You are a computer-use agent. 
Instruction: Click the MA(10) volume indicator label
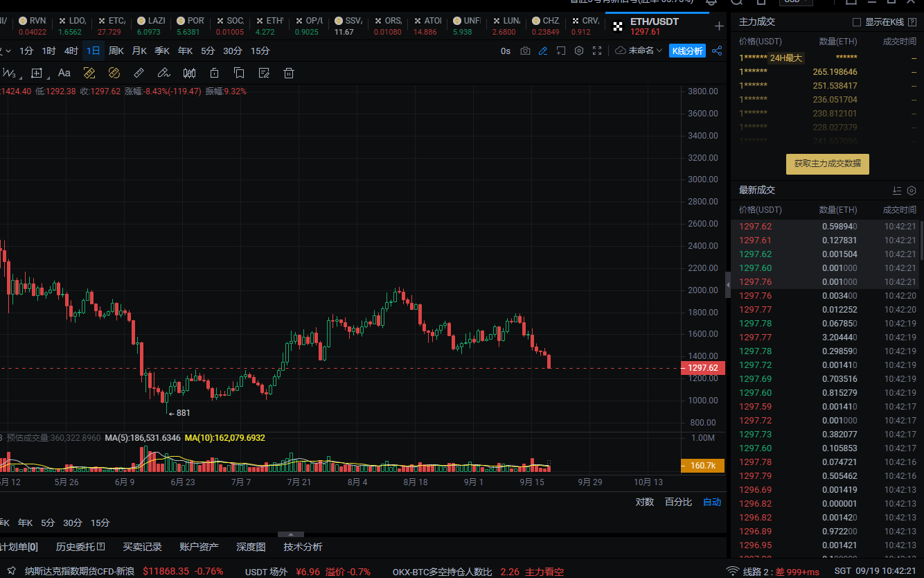click(x=225, y=438)
